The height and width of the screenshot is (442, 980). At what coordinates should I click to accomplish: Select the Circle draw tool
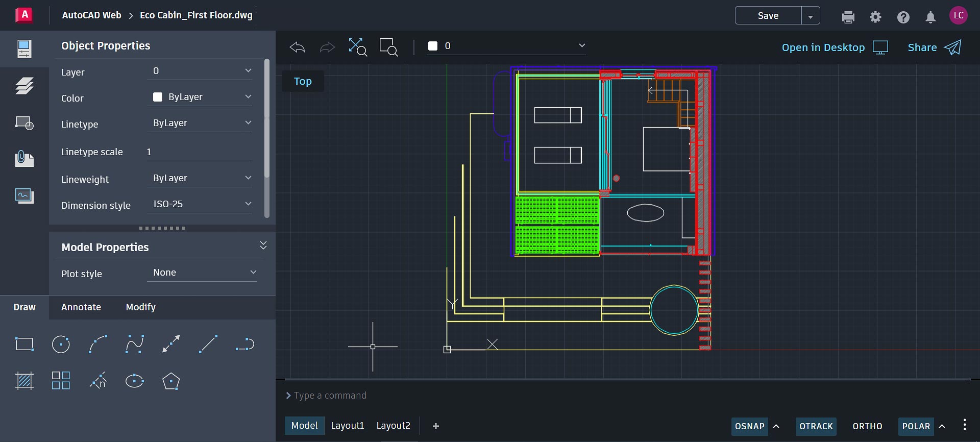(x=61, y=345)
